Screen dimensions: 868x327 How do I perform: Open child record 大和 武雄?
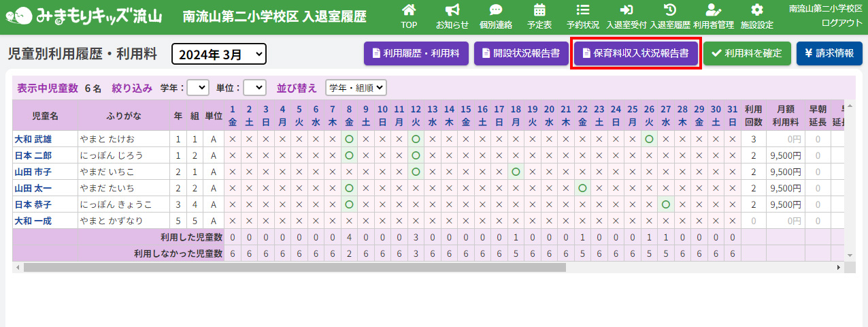[x=33, y=139]
